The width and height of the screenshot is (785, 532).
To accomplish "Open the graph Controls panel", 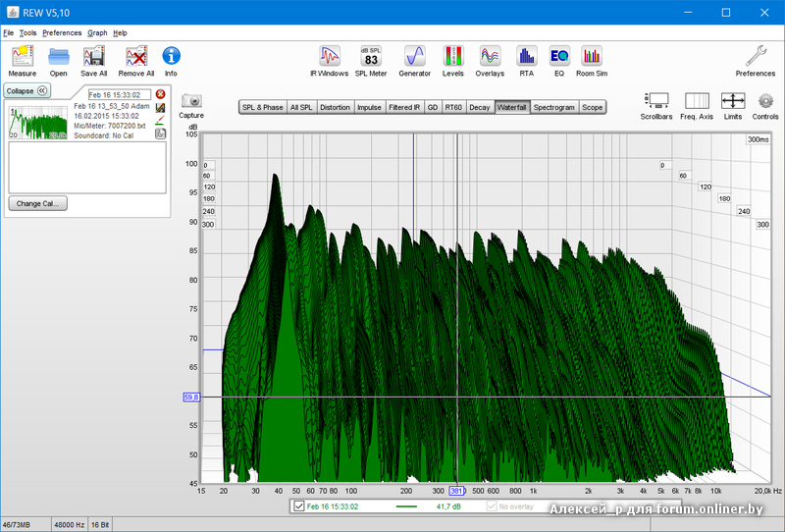I will click(765, 101).
